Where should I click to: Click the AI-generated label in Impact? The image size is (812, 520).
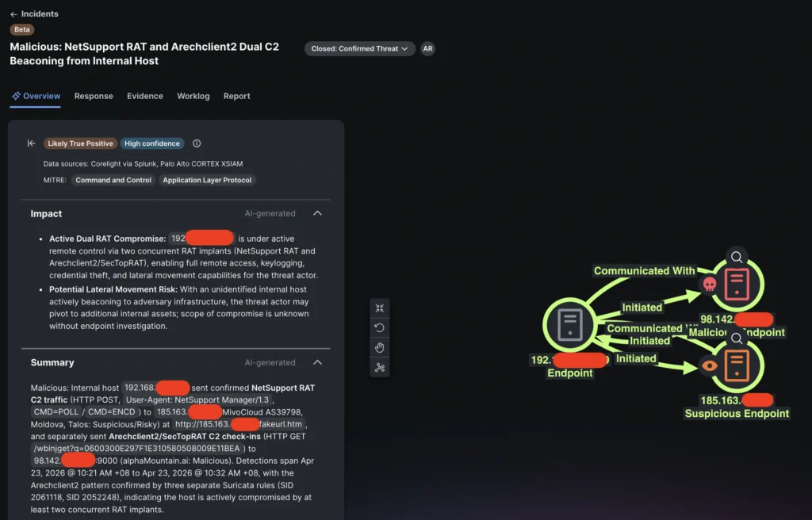point(270,213)
